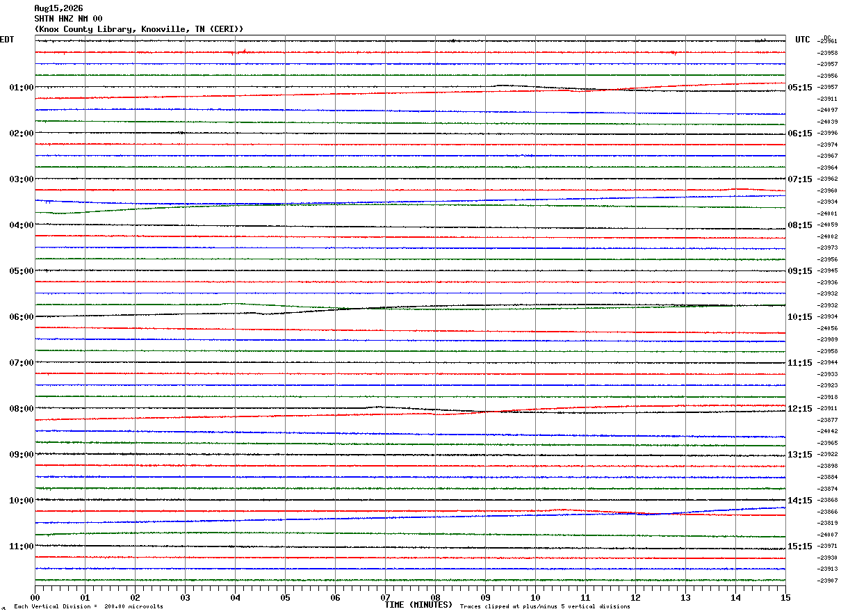Click the 12:15 UTC time label

[x=799, y=409]
